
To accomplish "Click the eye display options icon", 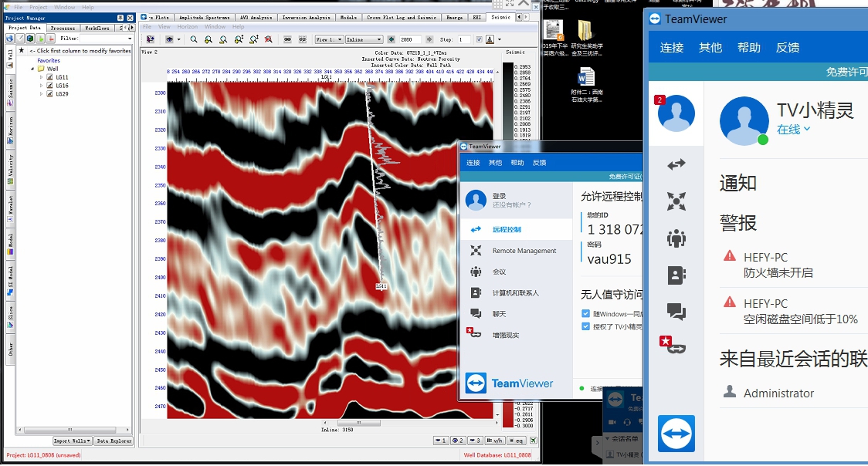I will (x=169, y=39).
